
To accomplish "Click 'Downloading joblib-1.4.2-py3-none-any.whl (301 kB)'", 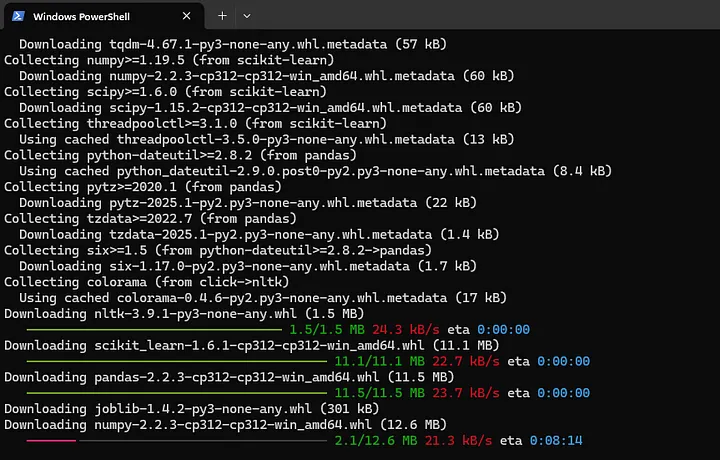I will pos(191,409).
